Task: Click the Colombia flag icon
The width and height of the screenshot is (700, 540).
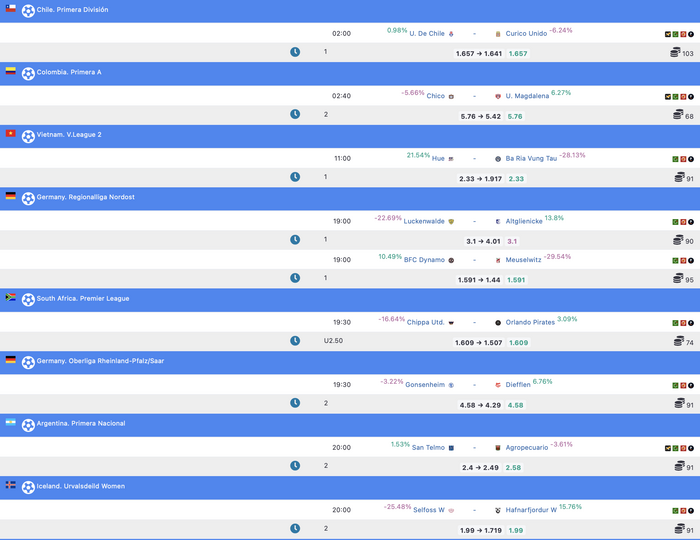Action: tap(11, 71)
